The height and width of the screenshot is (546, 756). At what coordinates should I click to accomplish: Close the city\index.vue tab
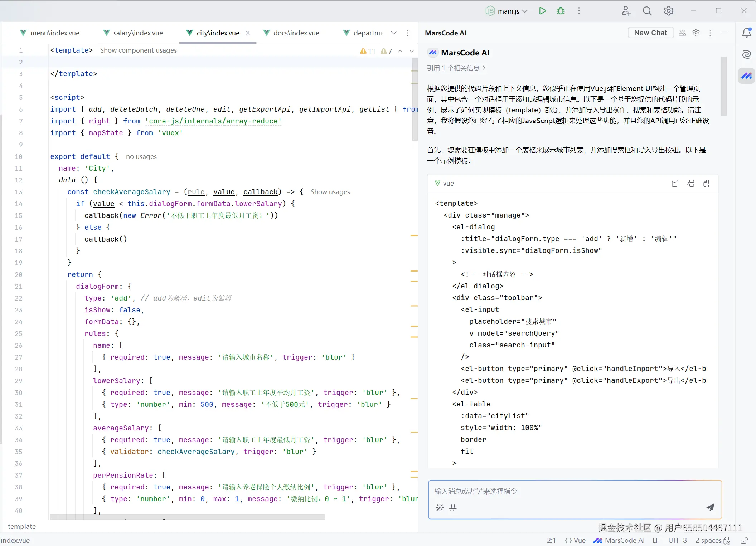click(x=247, y=33)
